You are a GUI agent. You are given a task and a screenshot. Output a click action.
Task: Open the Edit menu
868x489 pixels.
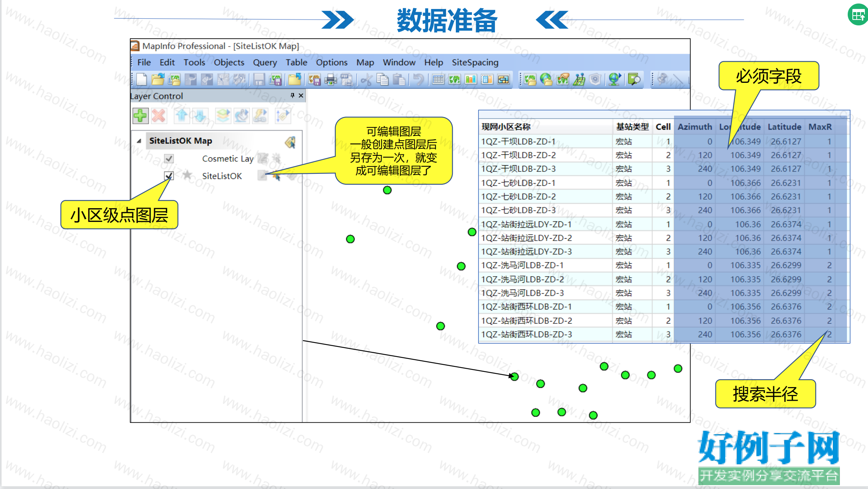tap(167, 62)
